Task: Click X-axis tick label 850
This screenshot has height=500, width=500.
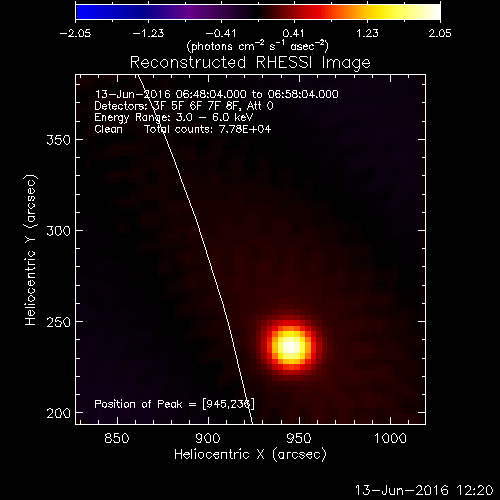Action: [x=117, y=438]
